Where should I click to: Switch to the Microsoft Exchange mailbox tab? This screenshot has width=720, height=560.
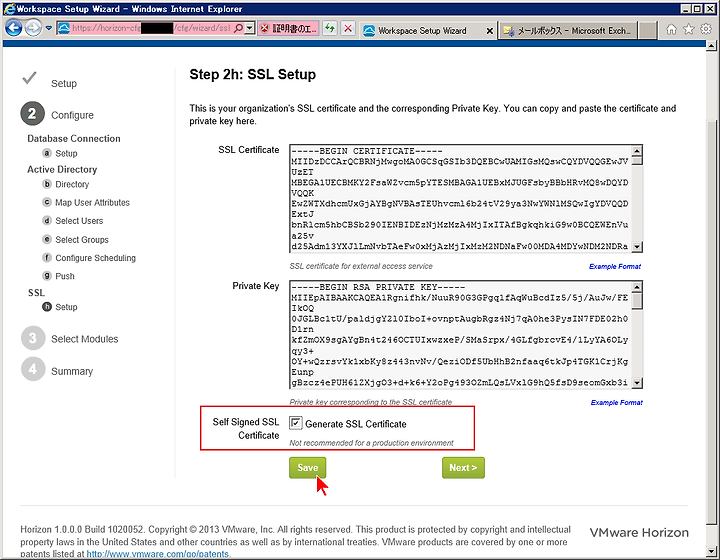568,30
